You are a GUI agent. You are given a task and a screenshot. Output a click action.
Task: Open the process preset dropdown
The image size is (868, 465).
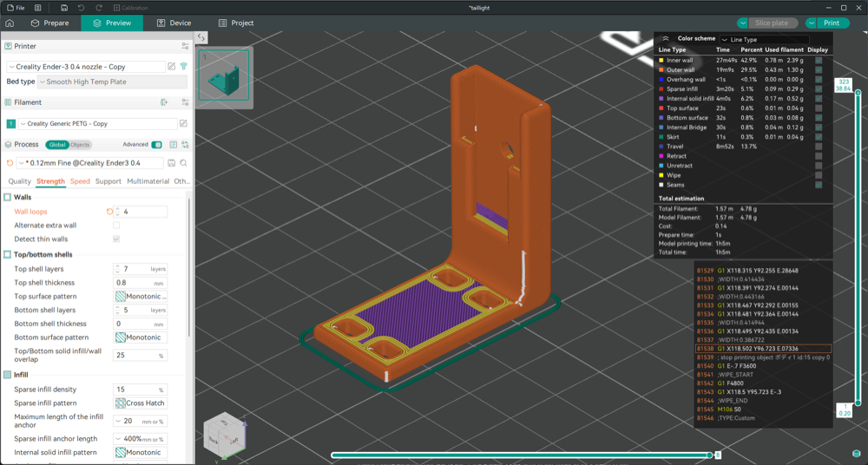(89, 163)
